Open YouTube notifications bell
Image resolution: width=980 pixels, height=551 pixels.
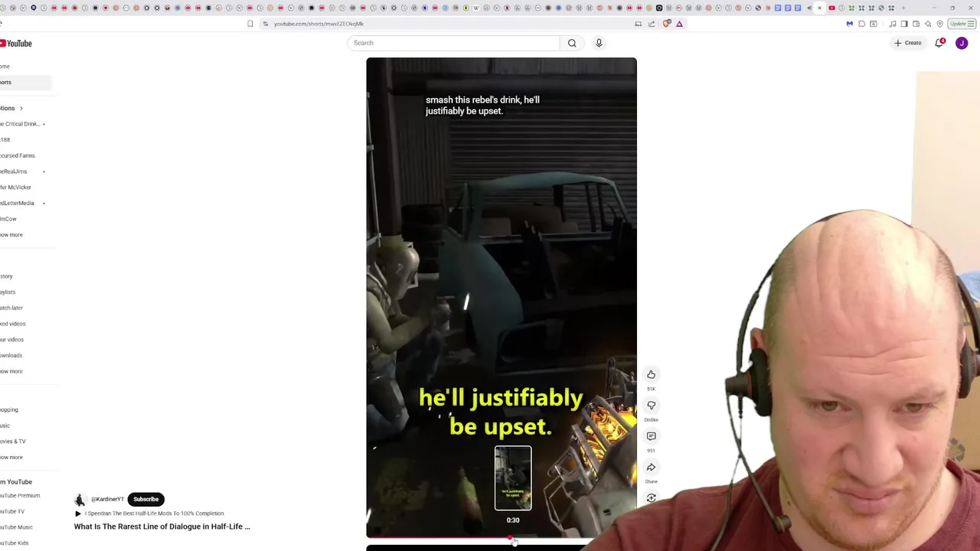[939, 43]
